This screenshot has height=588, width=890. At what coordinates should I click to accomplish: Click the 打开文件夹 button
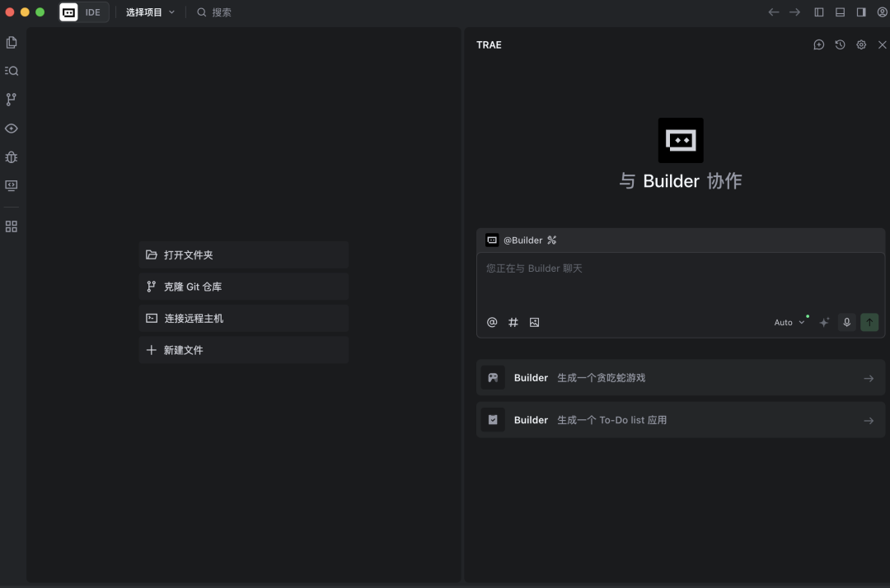click(243, 255)
